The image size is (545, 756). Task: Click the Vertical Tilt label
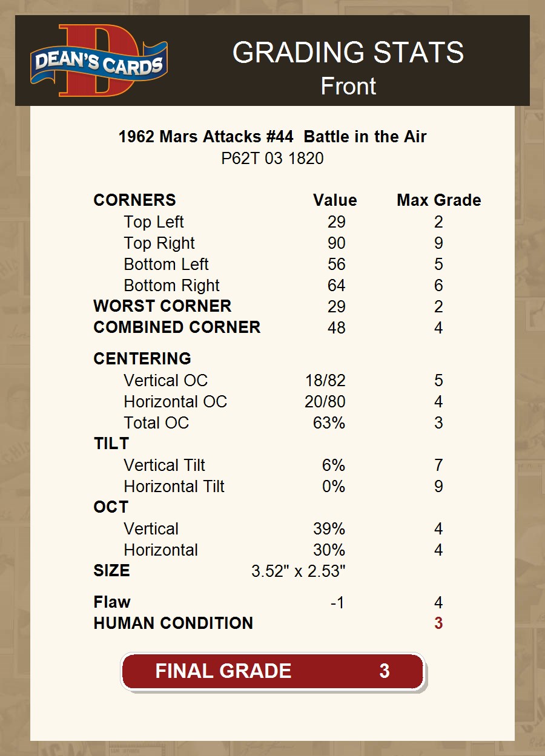(x=164, y=465)
